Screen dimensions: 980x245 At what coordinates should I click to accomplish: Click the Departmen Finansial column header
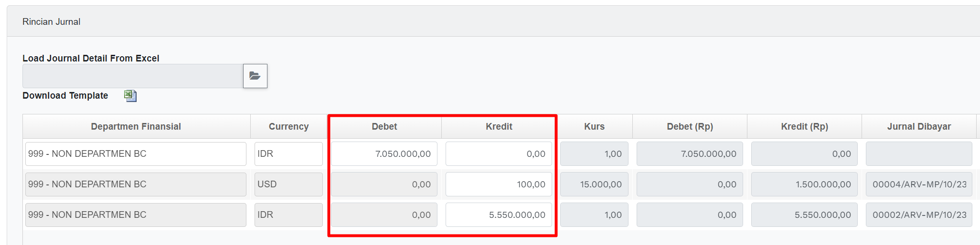(136, 127)
